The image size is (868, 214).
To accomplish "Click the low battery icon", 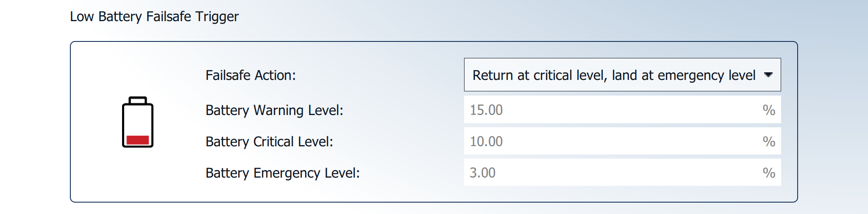I will click(x=138, y=122).
